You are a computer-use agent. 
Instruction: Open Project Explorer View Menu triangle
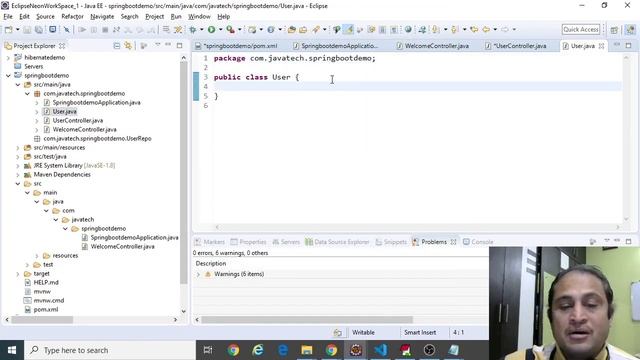[x=158, y=45]
